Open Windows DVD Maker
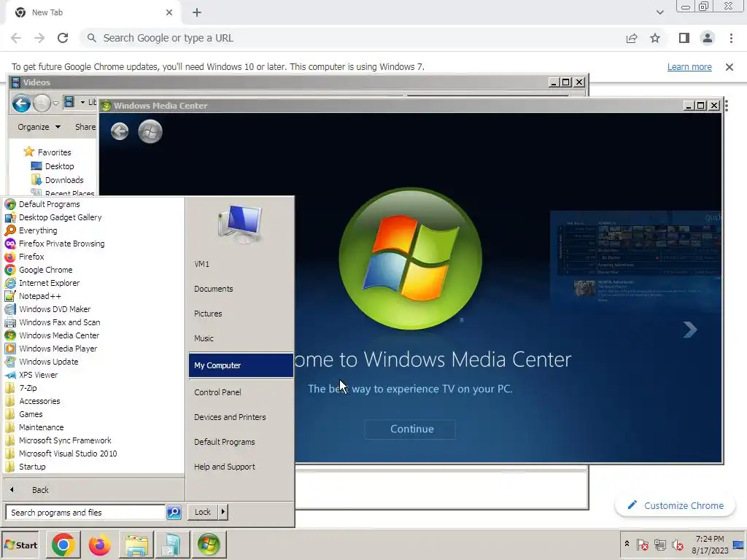Image resolution: width=747 pixels, height=560 pixels. tap(55, 309)
